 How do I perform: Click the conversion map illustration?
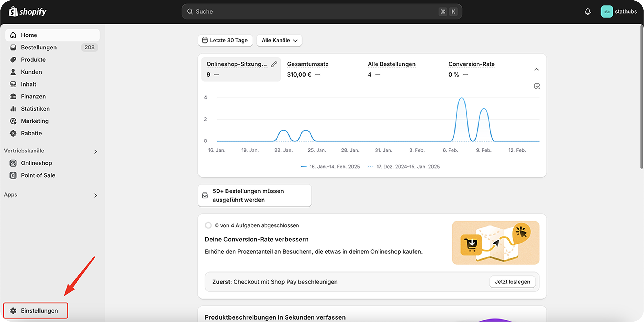(496, 243)
